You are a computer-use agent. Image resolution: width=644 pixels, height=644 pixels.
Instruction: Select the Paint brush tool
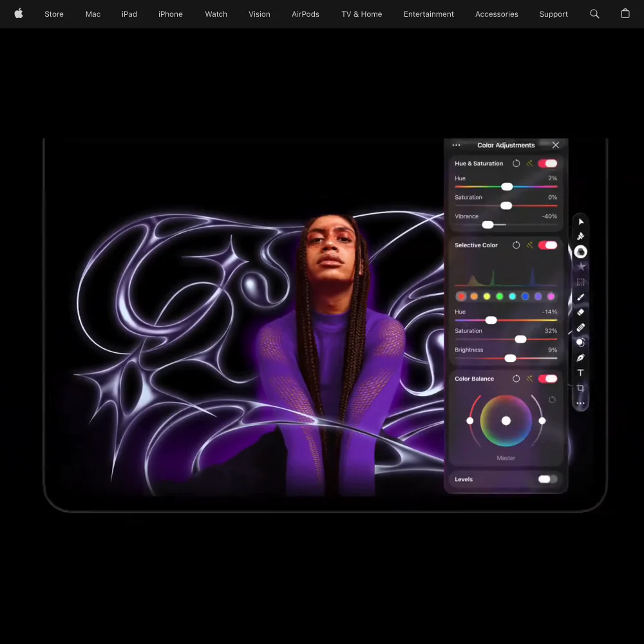(581, 297)
